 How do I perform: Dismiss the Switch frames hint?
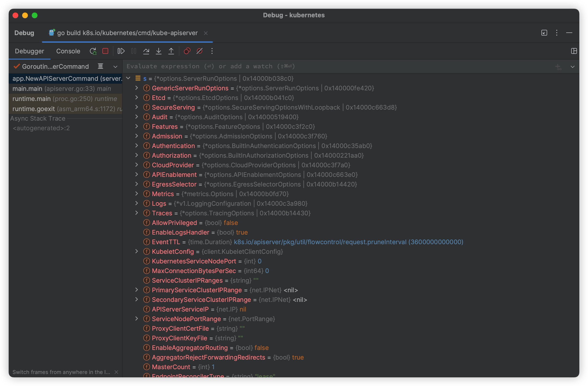[x=116, y=372]
